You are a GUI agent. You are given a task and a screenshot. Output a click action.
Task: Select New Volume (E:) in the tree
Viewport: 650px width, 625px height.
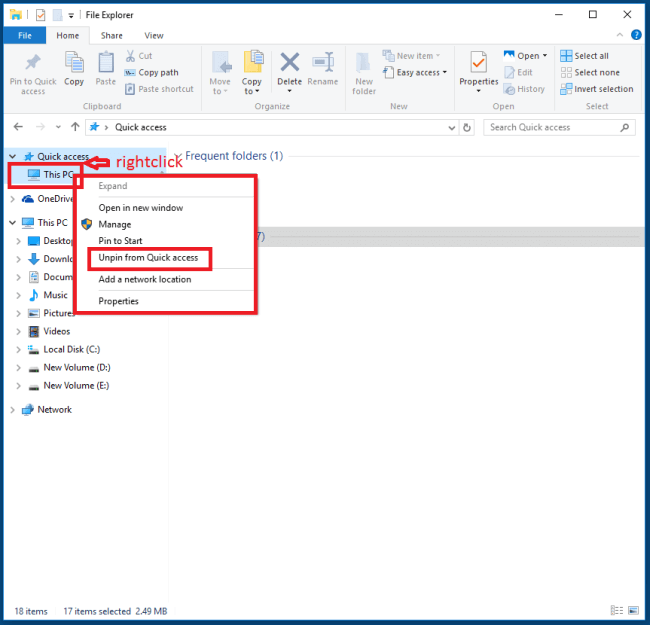(76, 386)
